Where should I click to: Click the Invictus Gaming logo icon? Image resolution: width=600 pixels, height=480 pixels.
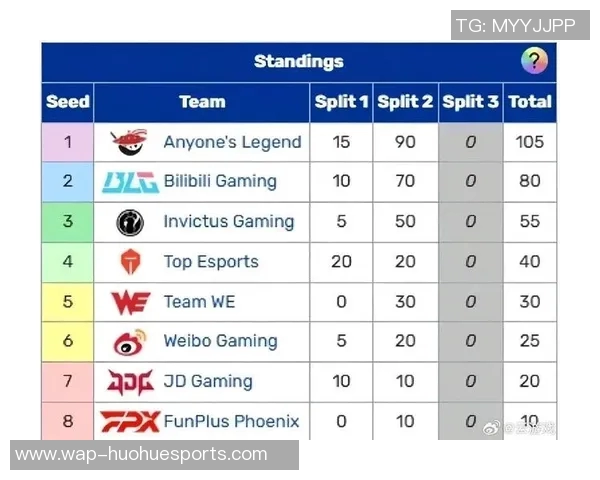pyautogui.click(x=131, y=222)
